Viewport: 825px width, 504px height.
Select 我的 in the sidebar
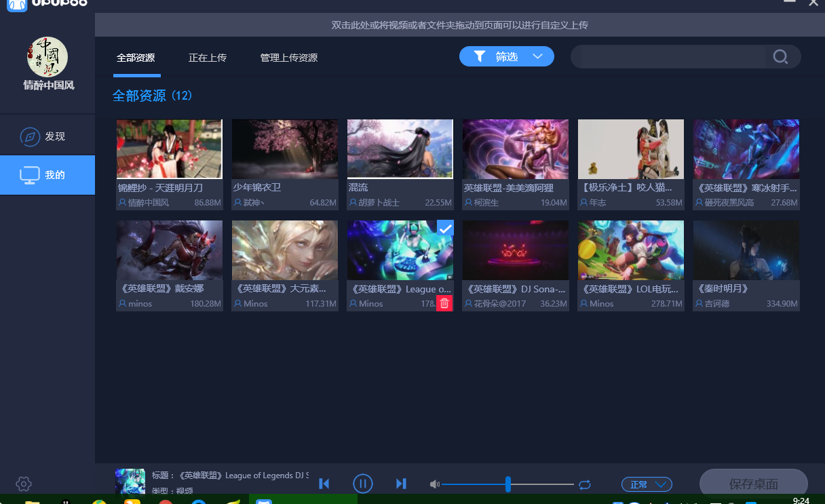tap(47, 175)
